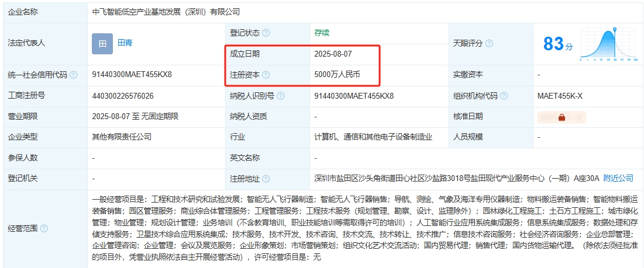Open 田青 legal representative profile link
Viewport: 644px width, 268px height.
[x=125, y=43]
